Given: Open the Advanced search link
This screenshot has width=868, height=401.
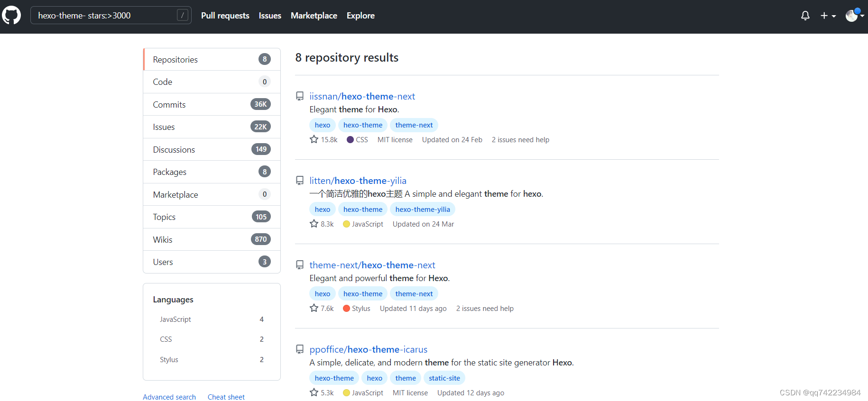Looking at the screenshot, I should 169,397.
